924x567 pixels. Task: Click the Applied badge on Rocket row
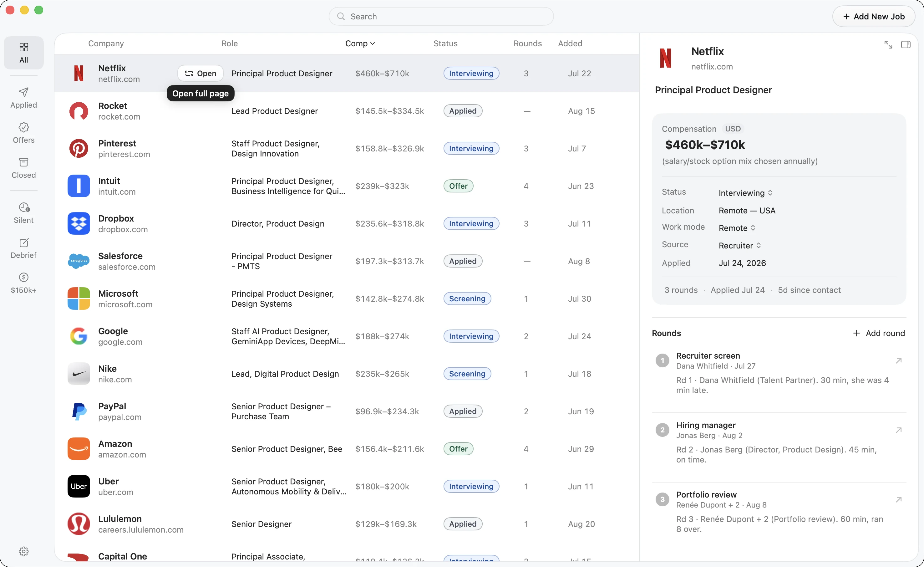pyautogui.click(x=463, y=111)
